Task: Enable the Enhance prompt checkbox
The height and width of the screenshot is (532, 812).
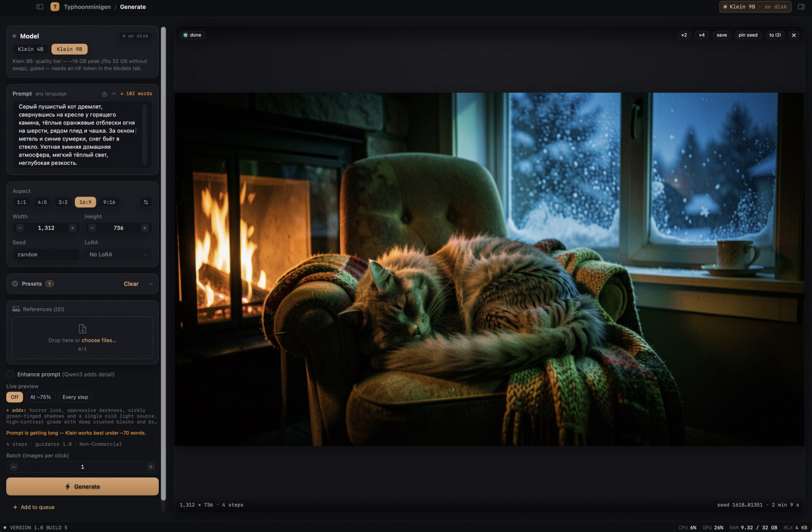Action: point(10,374)
